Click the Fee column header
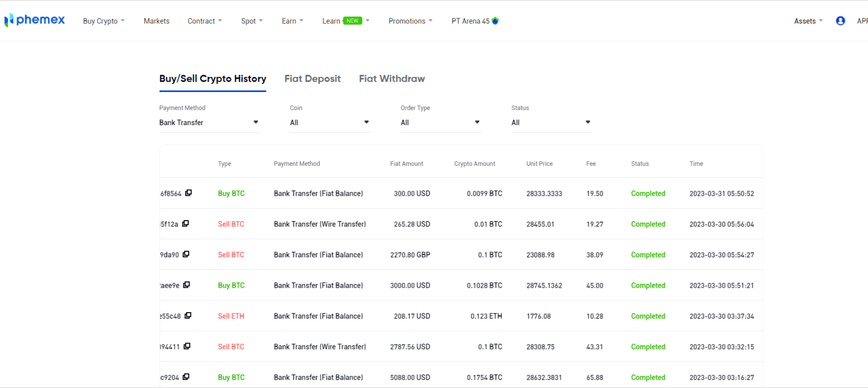This screenshot has height=388, width=868. click(591, 164)
